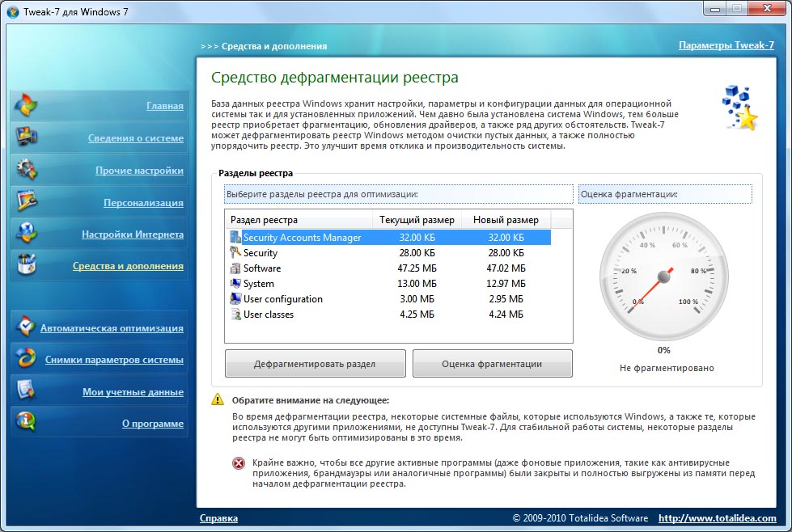The image size is (792, 532).
Task: Click the 2.95 МБ new size cell
Action: point(506,299)
